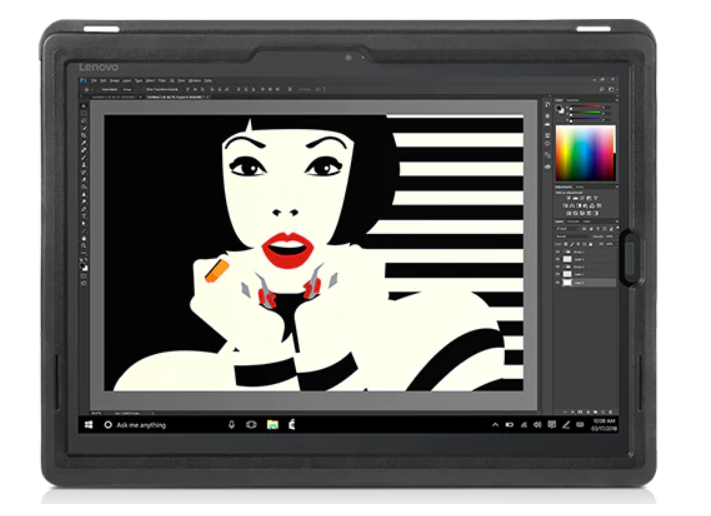711x516 pixels.
Task: Click the foreground color swatch in Color panel
Action: point(559,107)
